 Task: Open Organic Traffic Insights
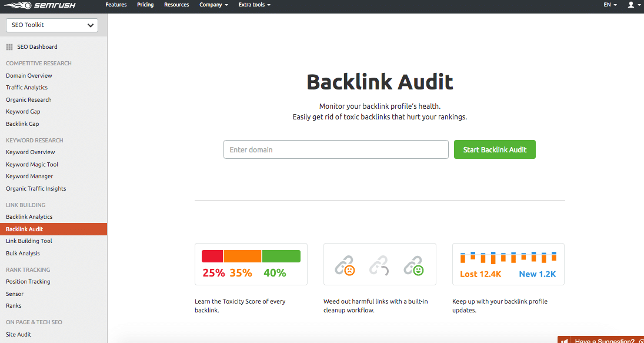[36, 189]
